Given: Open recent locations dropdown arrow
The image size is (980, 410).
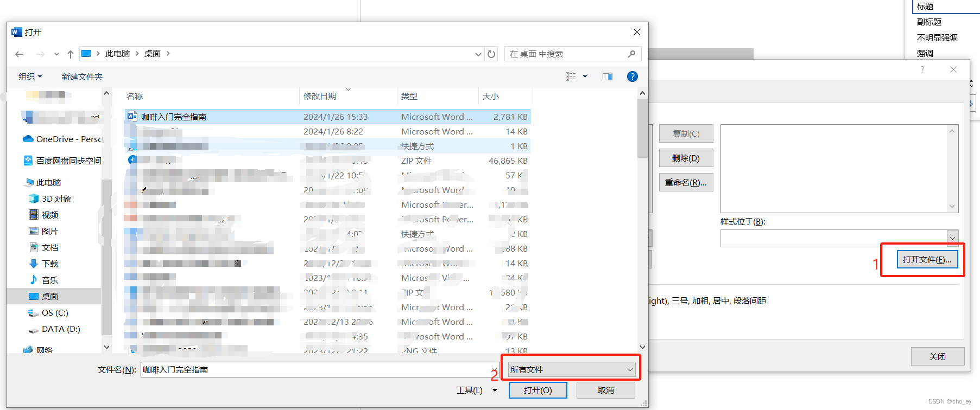Looking at the screenshot, I should (56, 54).
